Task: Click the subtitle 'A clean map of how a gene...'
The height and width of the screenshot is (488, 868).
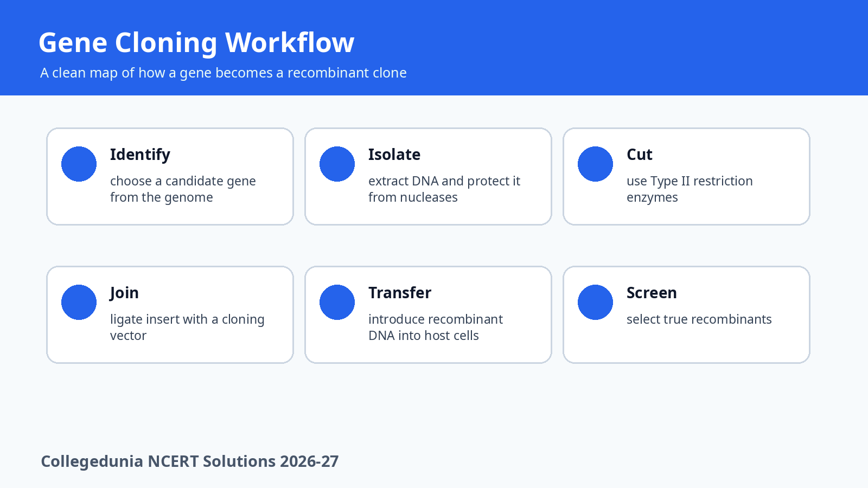Action: click(x=224, y=73)
